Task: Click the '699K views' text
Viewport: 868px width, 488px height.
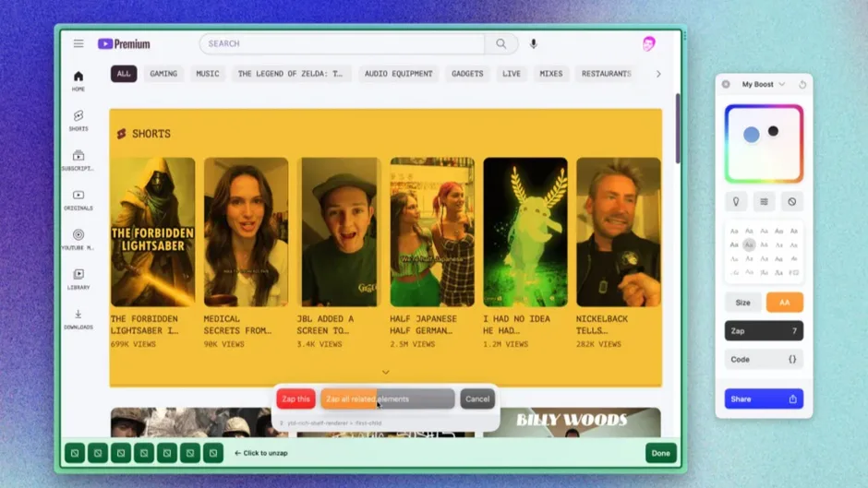Action: tap(133, 344)
